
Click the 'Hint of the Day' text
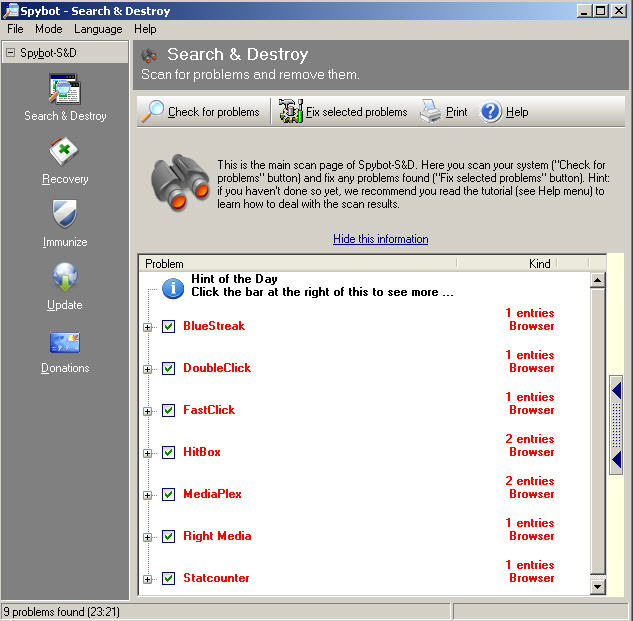click(x=234, y=279)
